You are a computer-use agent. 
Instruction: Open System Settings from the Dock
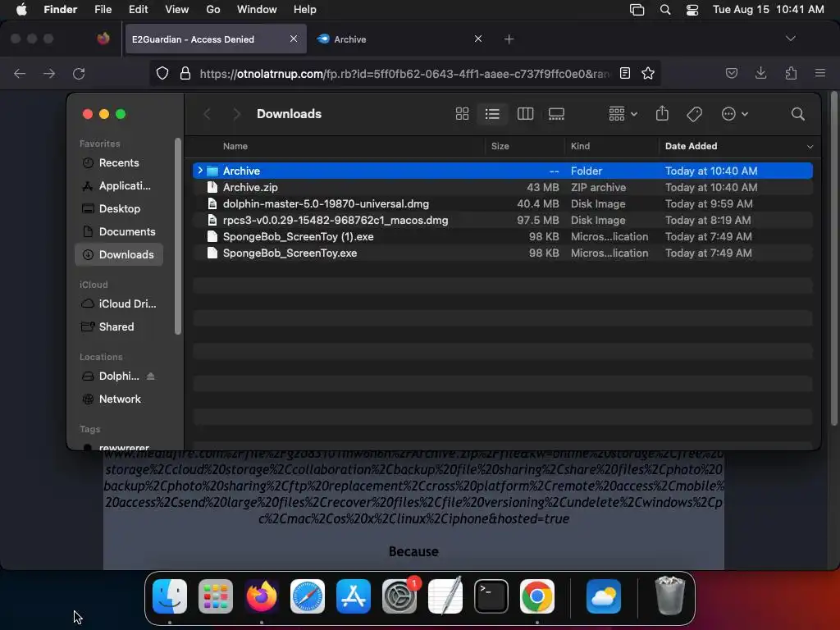pyautogui.click(x=399, y=596)
